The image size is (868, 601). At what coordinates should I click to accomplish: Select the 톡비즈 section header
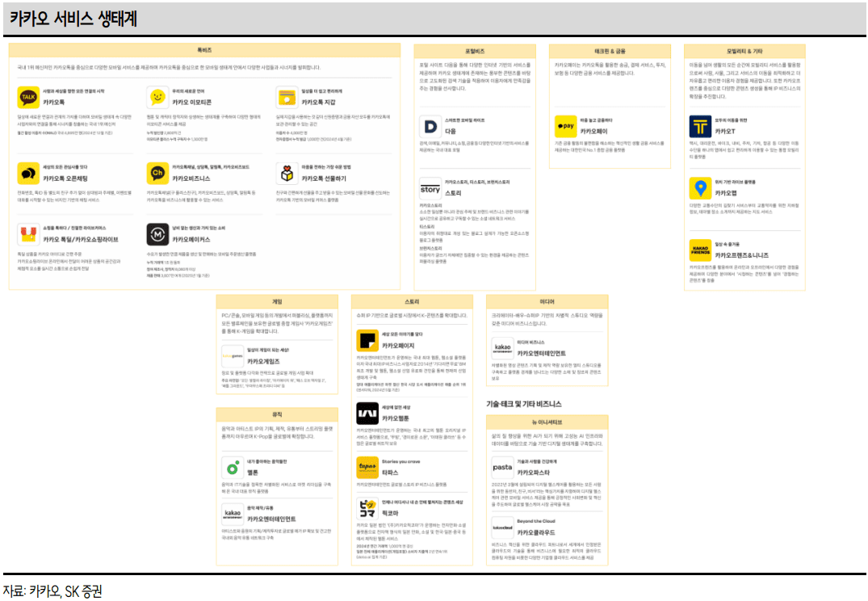click(204, 50)
